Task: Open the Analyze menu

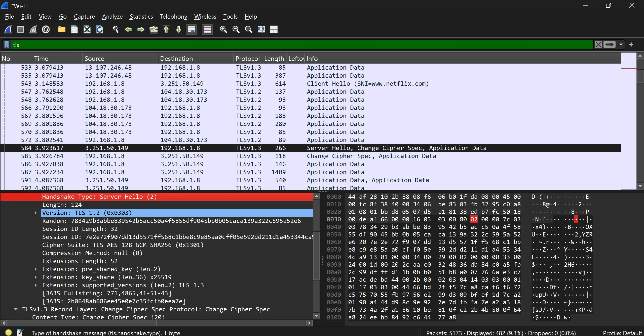Action: pos(112,17)
